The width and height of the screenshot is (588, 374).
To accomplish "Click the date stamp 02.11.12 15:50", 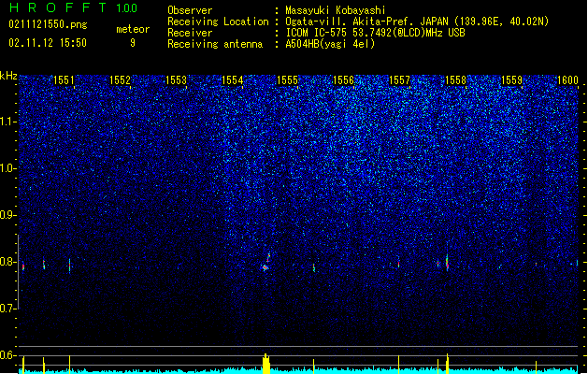I will (x=48, y=43).
